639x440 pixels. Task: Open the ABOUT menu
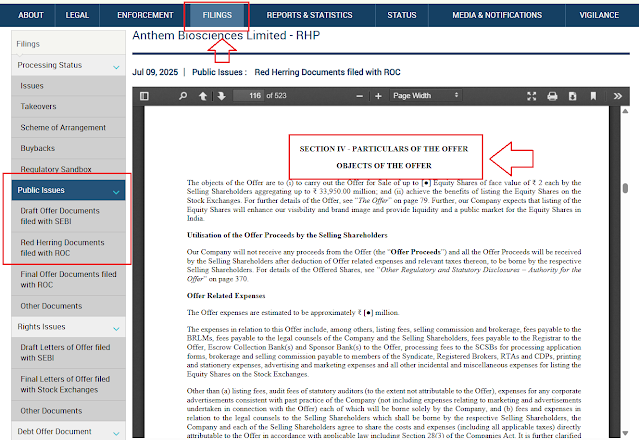[31, 15]
